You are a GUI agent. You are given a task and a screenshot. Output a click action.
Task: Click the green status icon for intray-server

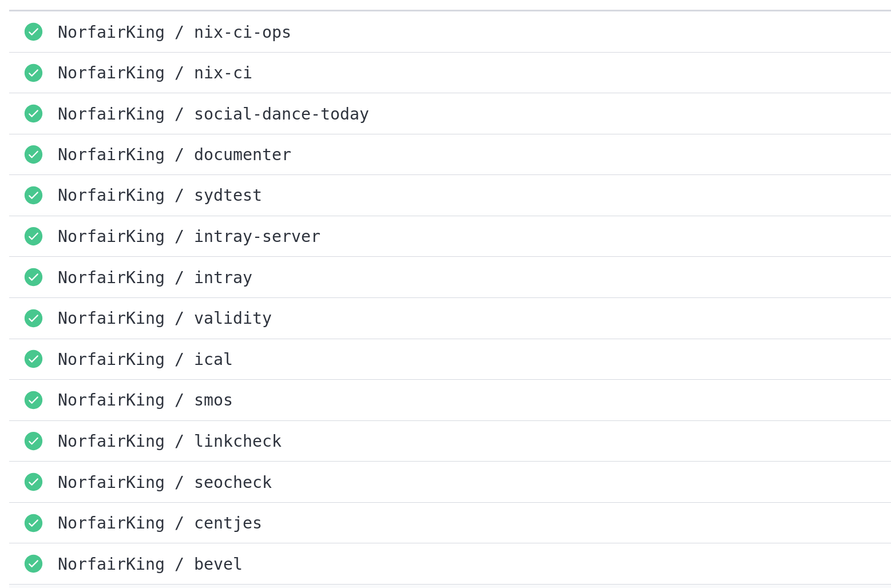pyautogui.click(x=33, y=236)
